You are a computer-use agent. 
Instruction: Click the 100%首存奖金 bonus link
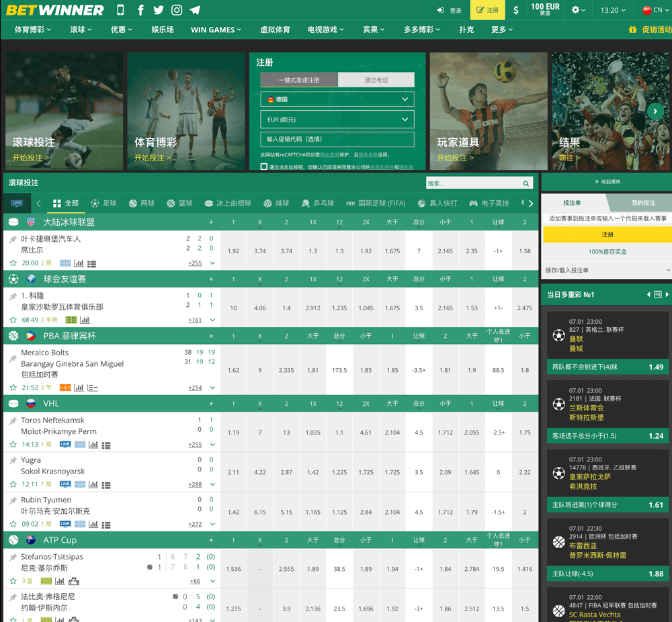coord(605,253)
